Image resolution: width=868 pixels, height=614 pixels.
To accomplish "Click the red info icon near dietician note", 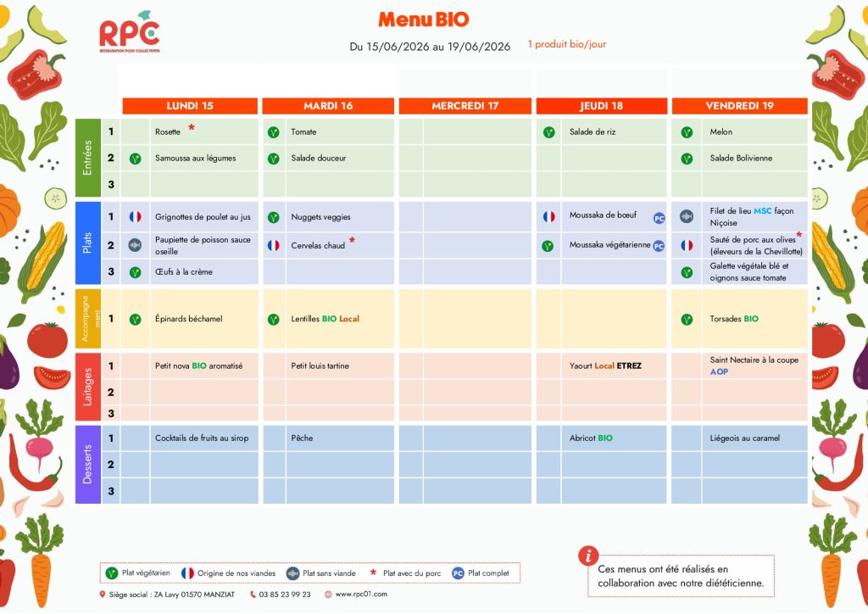I will click(588, 555).
